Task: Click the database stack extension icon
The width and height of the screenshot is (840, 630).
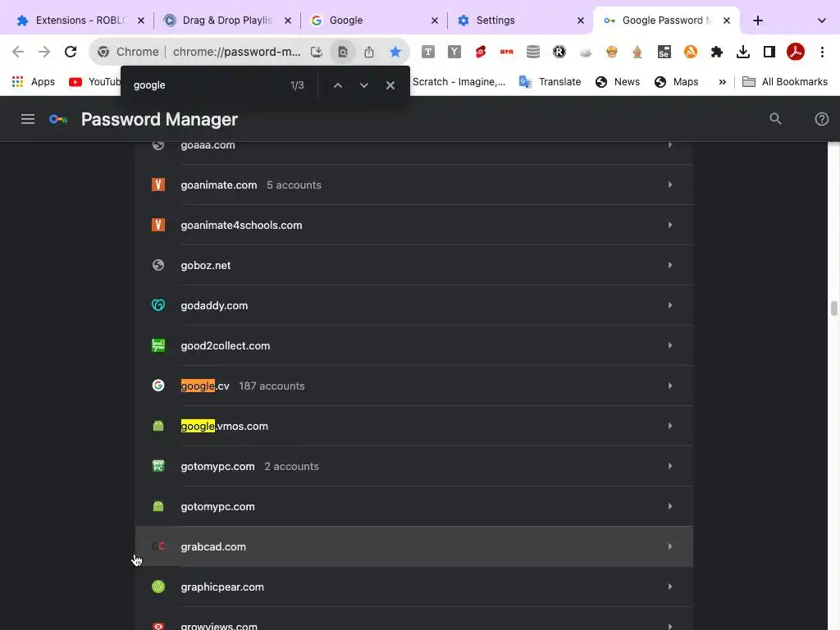Action: pos(532,52)
